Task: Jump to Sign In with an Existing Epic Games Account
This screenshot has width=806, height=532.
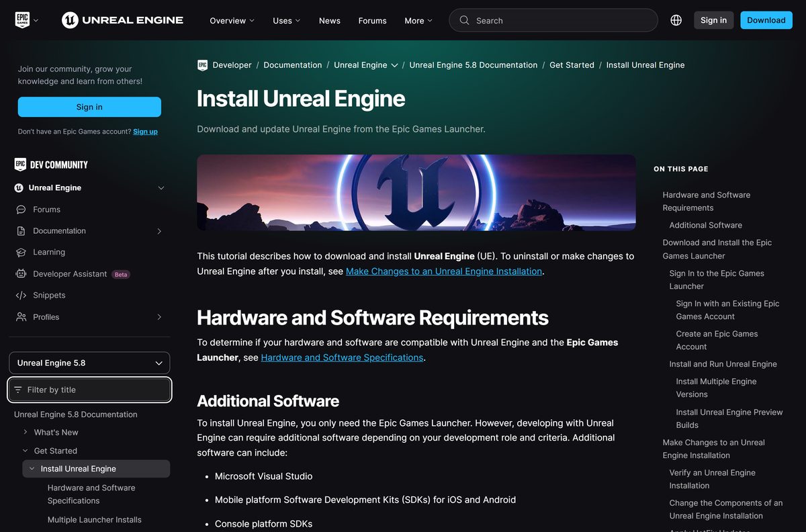Action: pos(727,310)
